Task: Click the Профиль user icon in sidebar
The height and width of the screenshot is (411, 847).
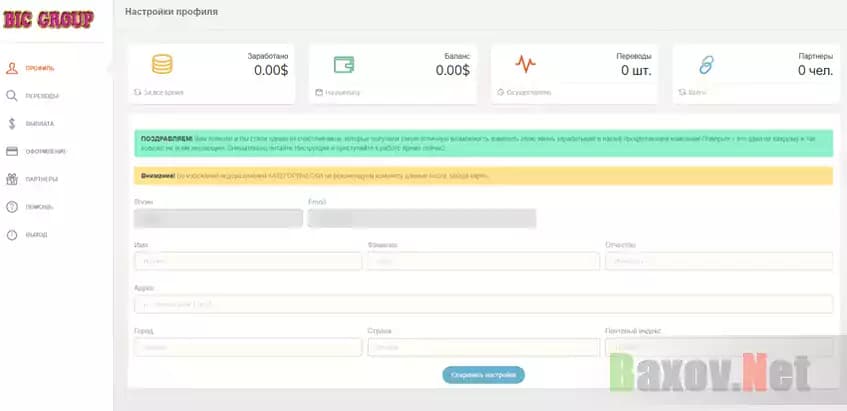Action: (12, 68)
